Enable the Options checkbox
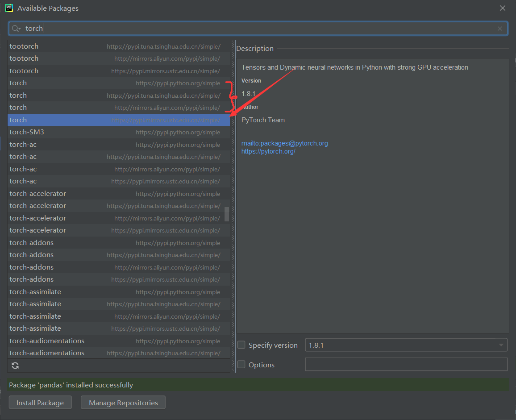Image resolution: width=516 pixels, height=420 pixels. 241,364
